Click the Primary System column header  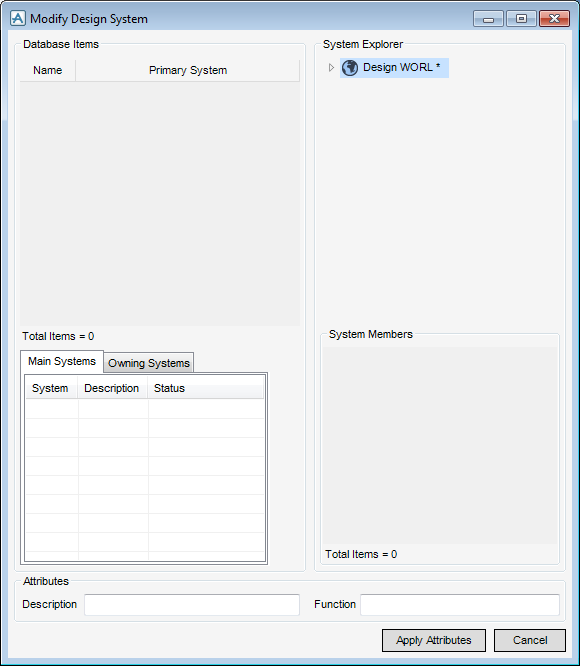pos(188,70)
